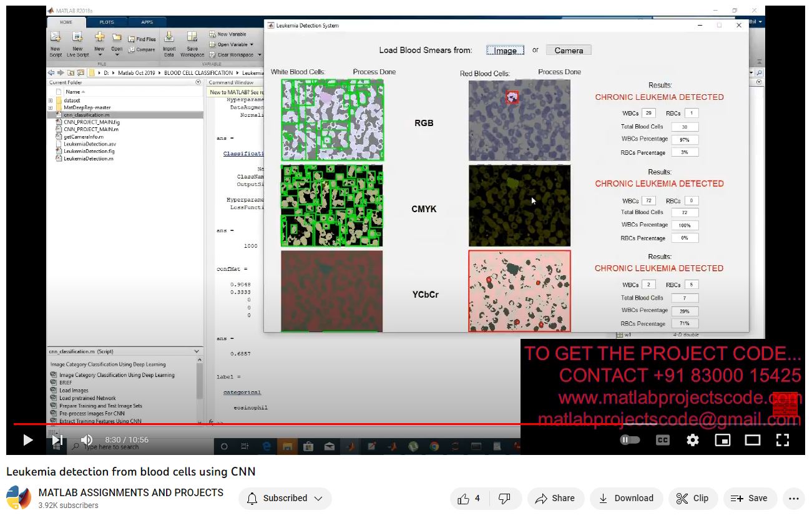Viewport: 812px width, 518px height.
Task: Dislike this video
Action: (505, 498)
